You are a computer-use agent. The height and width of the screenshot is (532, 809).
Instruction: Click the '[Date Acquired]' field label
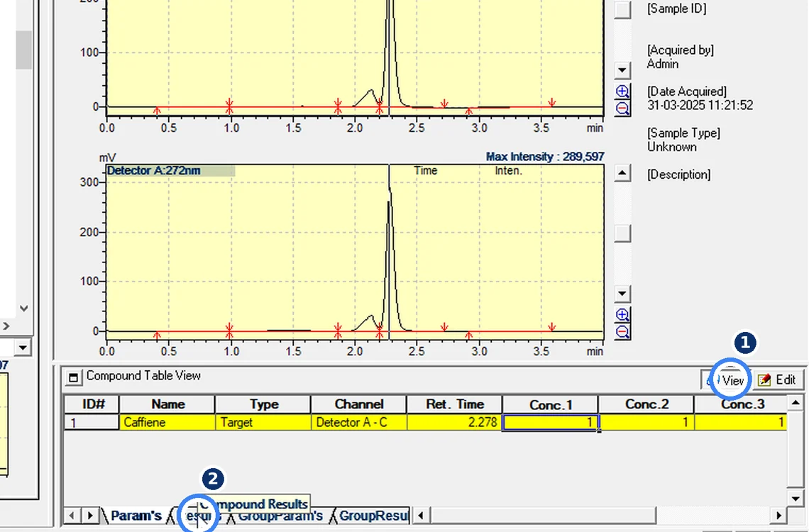click(687, 92)
